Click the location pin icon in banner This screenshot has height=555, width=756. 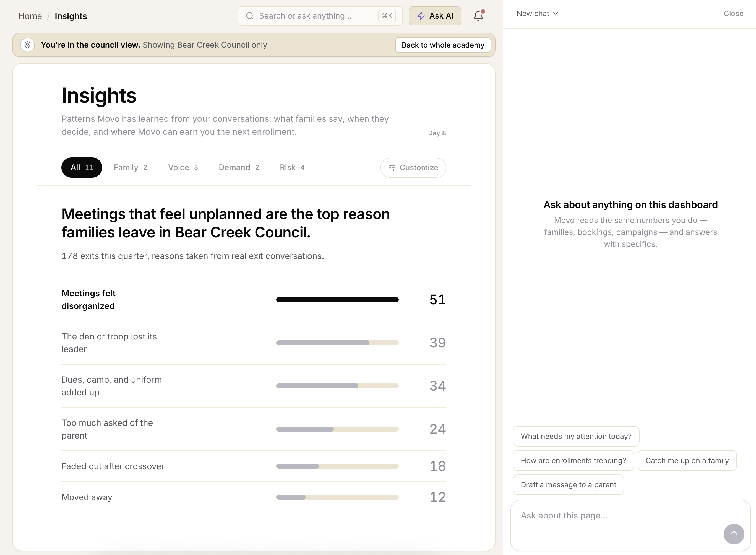click(28, 45)
